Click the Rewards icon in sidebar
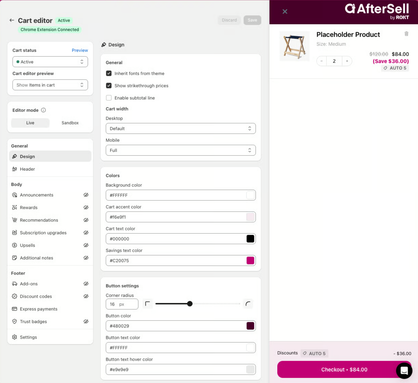418x383 pixels. click(x=14, y=207)
